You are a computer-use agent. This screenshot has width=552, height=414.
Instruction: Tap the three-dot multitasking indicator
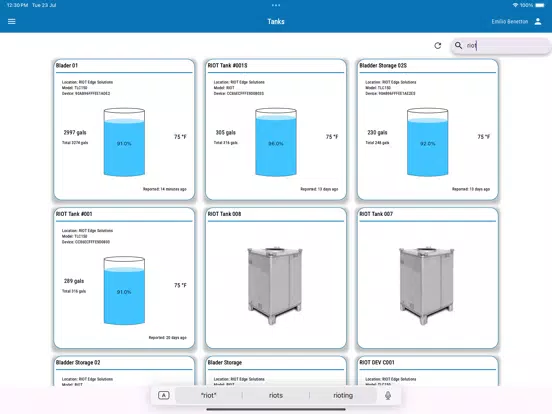pyautogui.click(x=276, y=5)
